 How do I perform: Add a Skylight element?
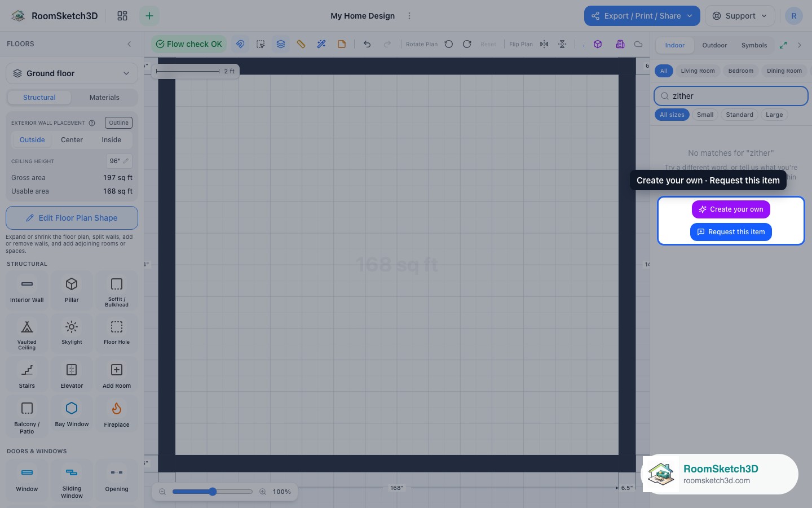72,334
